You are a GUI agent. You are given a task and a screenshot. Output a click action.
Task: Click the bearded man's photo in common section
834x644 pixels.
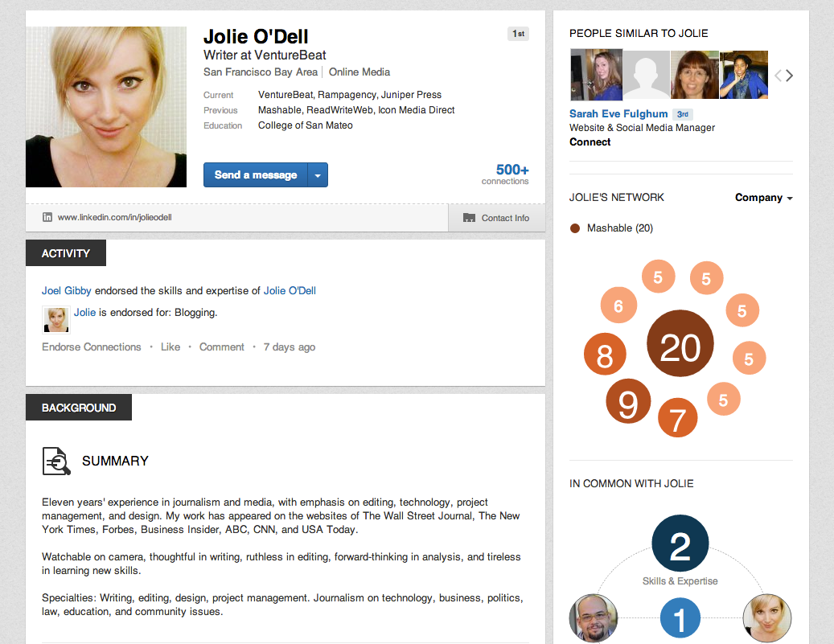coord(594,618)
